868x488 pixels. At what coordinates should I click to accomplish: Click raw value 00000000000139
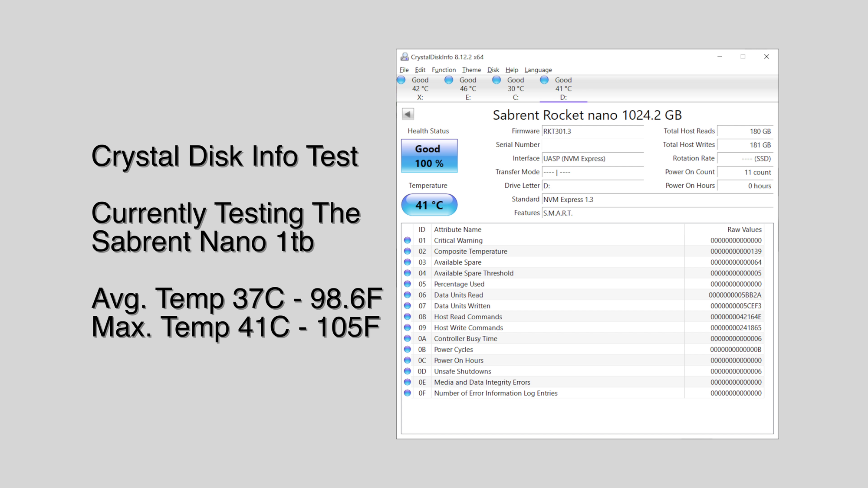pos(736,251)
